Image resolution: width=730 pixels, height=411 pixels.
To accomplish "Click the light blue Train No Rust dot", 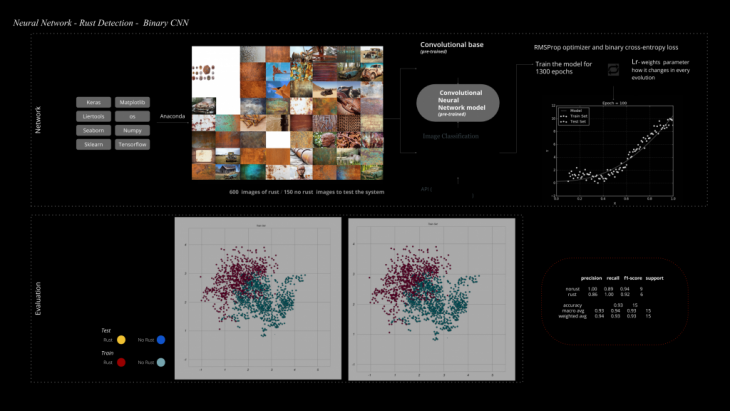I will pyautogui.click(x=160, y=362).
